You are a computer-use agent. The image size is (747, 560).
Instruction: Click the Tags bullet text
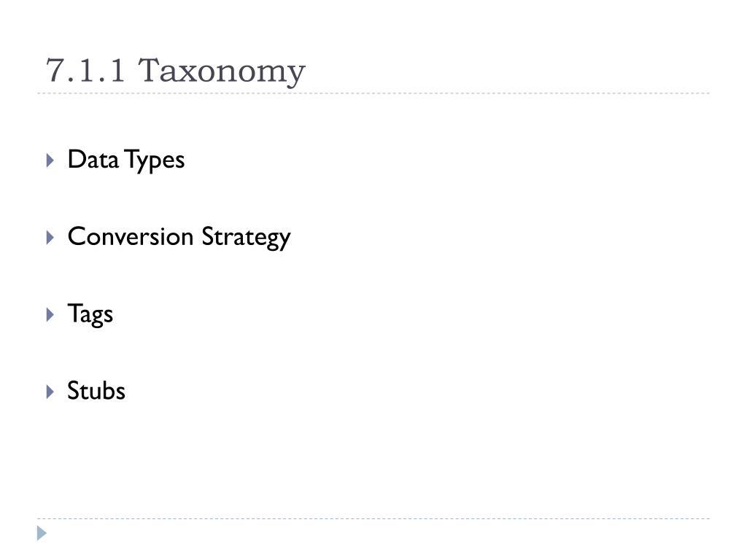(x=90, y=315)
